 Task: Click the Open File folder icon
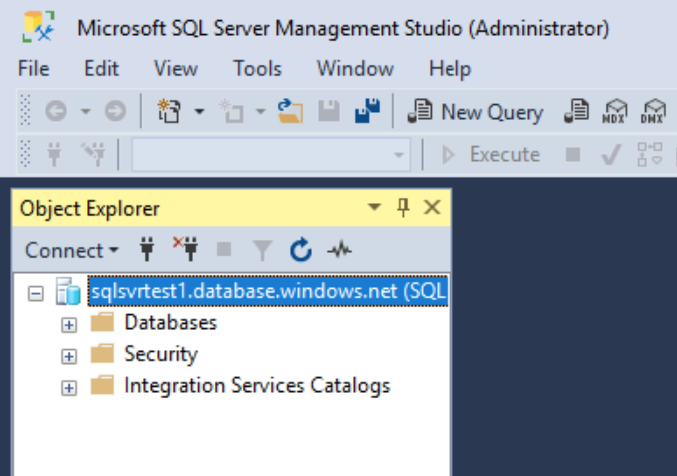click(290, 111)
